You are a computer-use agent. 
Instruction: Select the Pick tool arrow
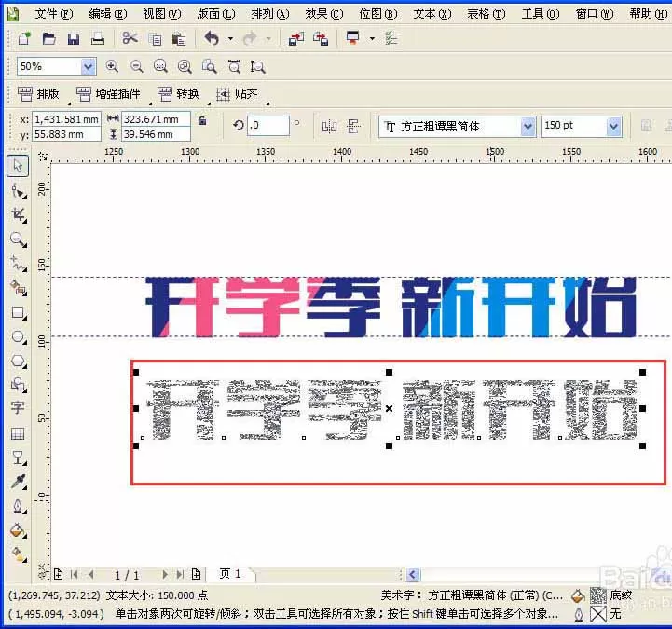[18, 166]
